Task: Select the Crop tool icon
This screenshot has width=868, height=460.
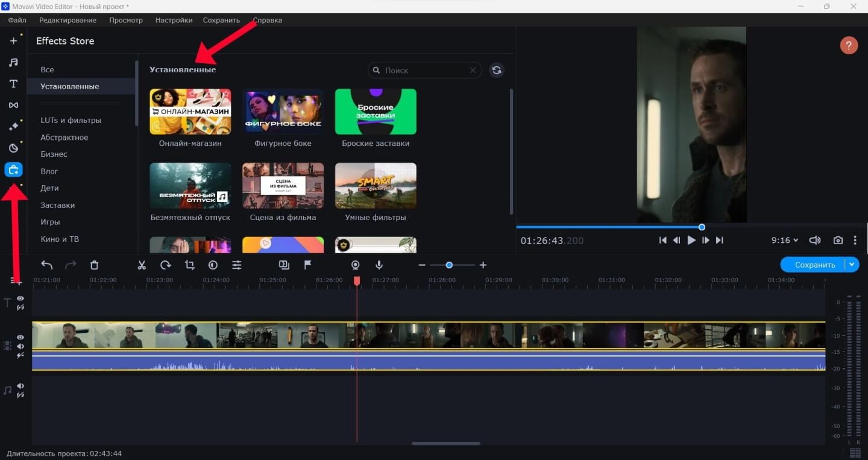Action: (x=189, y=265)
